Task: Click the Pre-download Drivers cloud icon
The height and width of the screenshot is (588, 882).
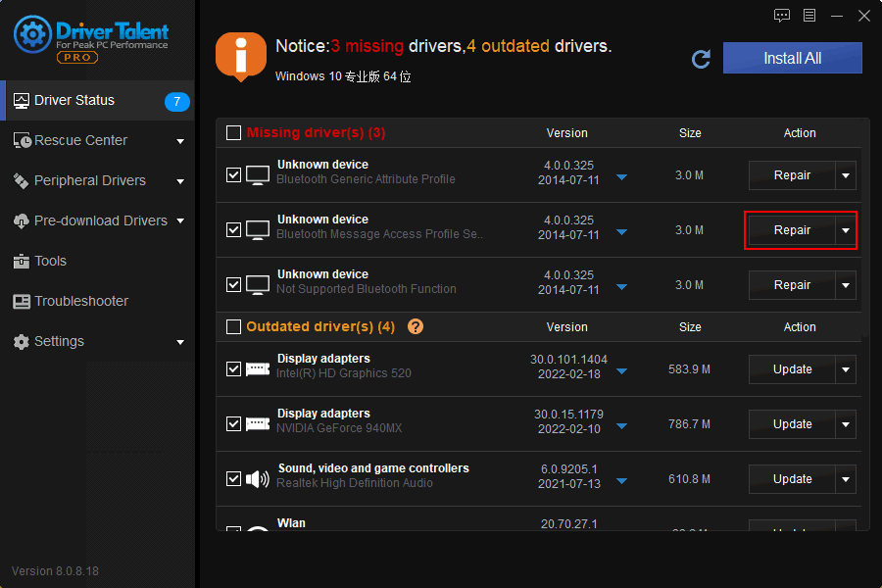Action: 21,221
